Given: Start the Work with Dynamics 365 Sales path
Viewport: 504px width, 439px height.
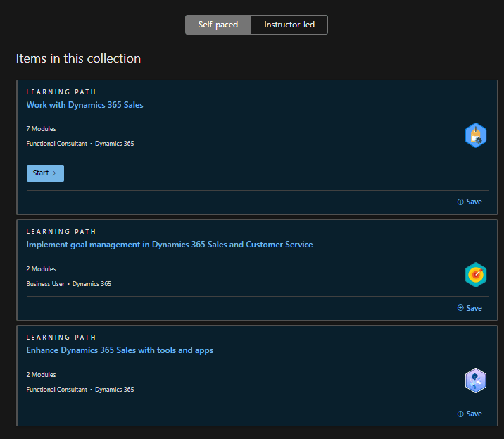Looking at the screenshot, I should (45, 173).
